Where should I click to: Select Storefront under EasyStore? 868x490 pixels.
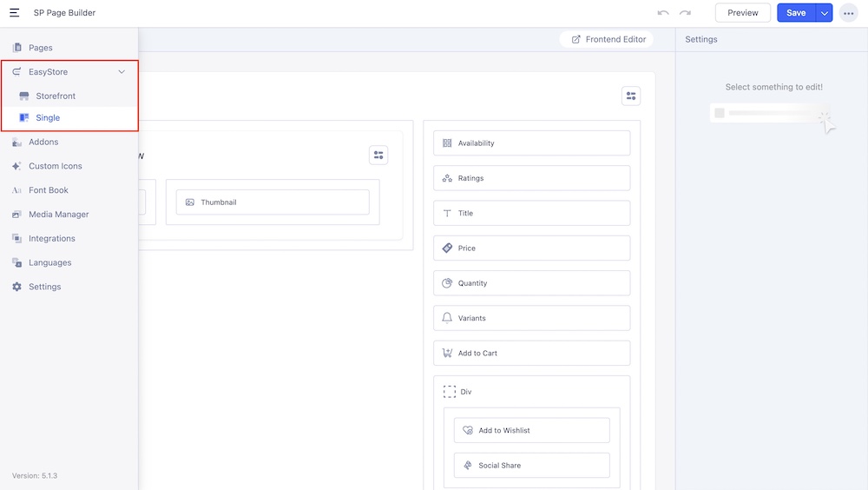56,96
